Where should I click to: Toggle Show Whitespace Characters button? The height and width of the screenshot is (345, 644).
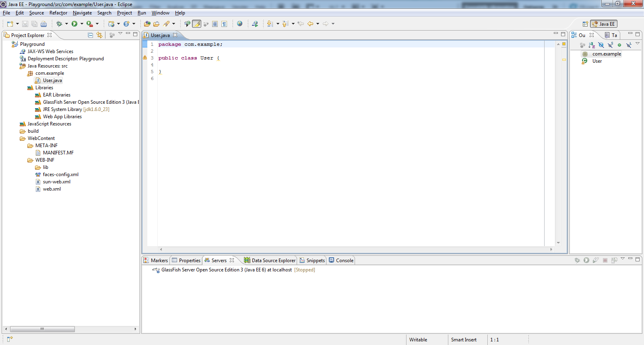pyautogui.click(x=224, y=24)
